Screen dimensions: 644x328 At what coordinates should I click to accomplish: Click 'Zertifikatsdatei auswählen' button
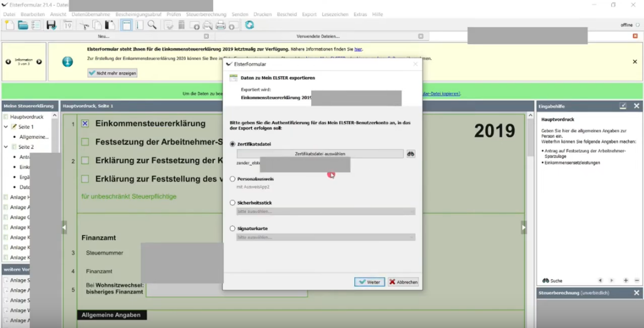(321, 154)
